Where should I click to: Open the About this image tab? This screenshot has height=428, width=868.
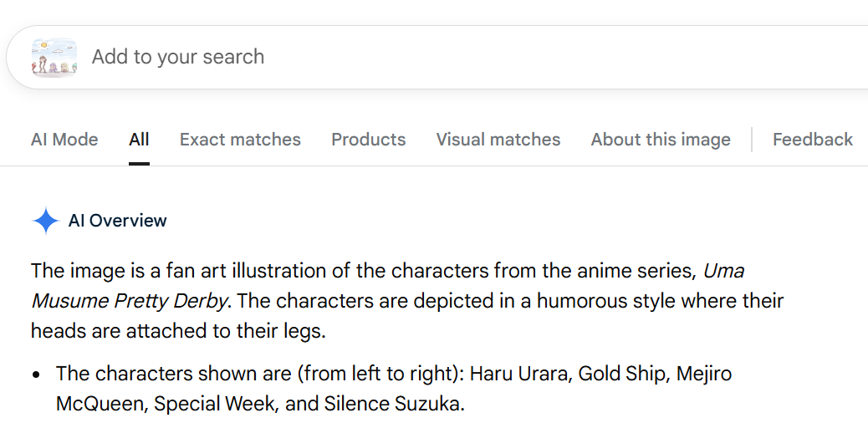click(661, 140)
